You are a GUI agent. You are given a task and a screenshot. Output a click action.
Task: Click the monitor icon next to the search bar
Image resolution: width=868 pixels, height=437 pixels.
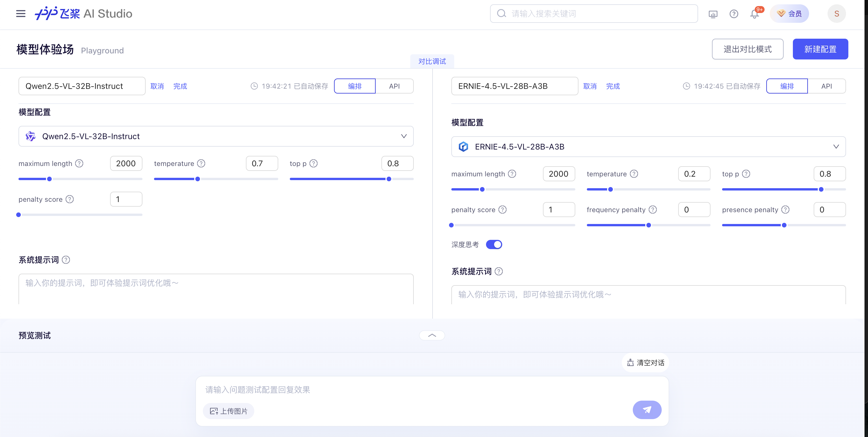pos(713,14)
